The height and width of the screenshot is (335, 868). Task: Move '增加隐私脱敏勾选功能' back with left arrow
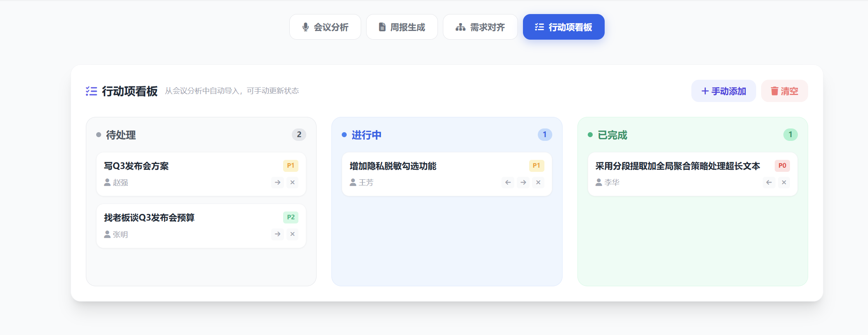click(x=508, y=182)
